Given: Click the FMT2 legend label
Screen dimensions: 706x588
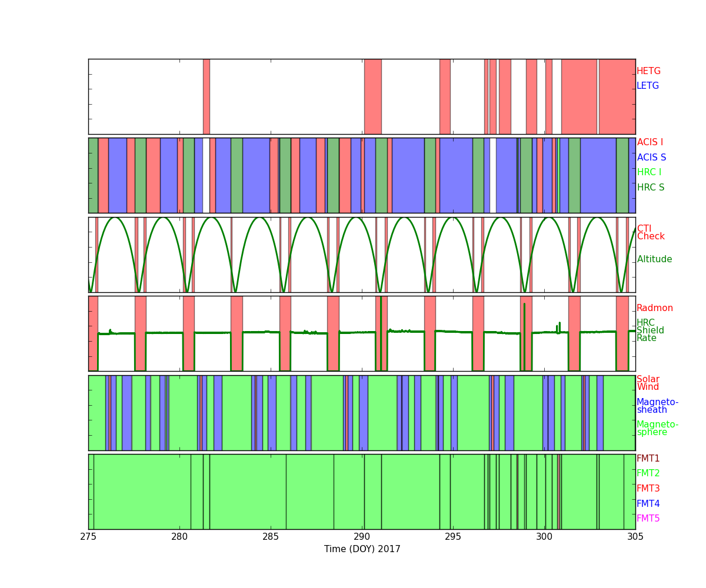Looking at the screenshot, I should 648,473.
